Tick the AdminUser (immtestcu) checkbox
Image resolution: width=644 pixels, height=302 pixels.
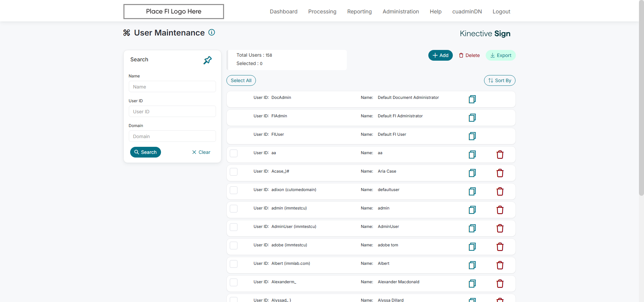tap(234, 227)
